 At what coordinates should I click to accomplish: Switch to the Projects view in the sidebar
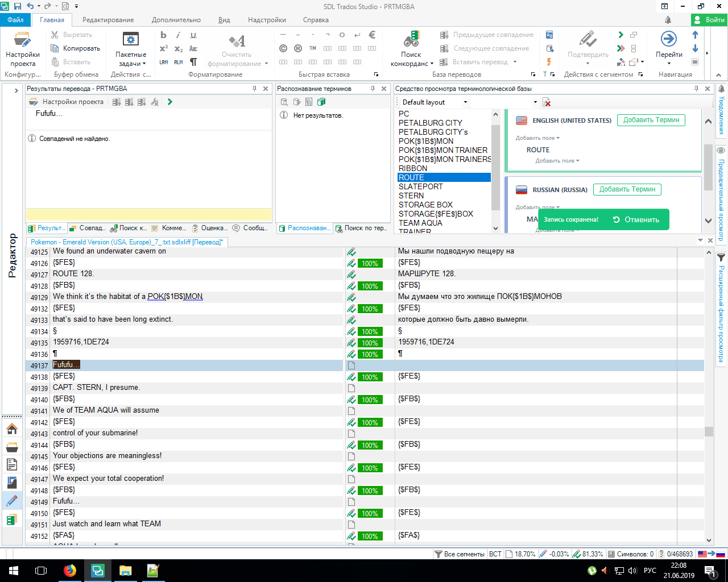point(12,447)
